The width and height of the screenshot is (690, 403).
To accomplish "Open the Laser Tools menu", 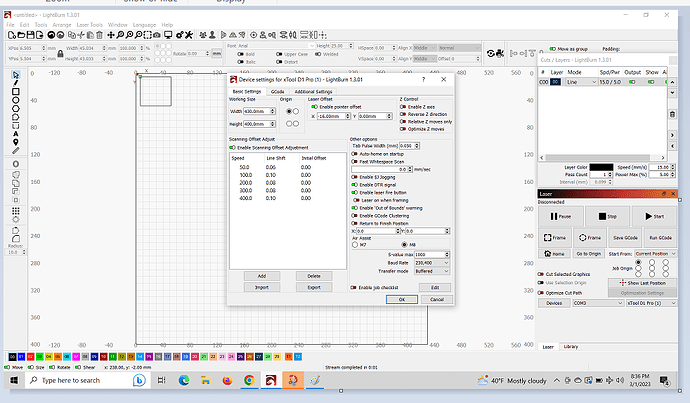I will (x=89, y=25).
